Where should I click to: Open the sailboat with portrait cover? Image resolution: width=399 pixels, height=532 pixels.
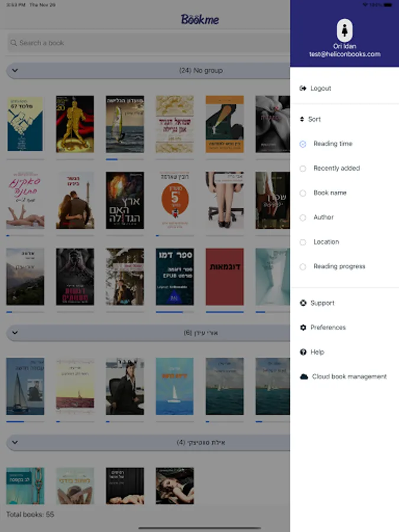(x=25, y=386)
